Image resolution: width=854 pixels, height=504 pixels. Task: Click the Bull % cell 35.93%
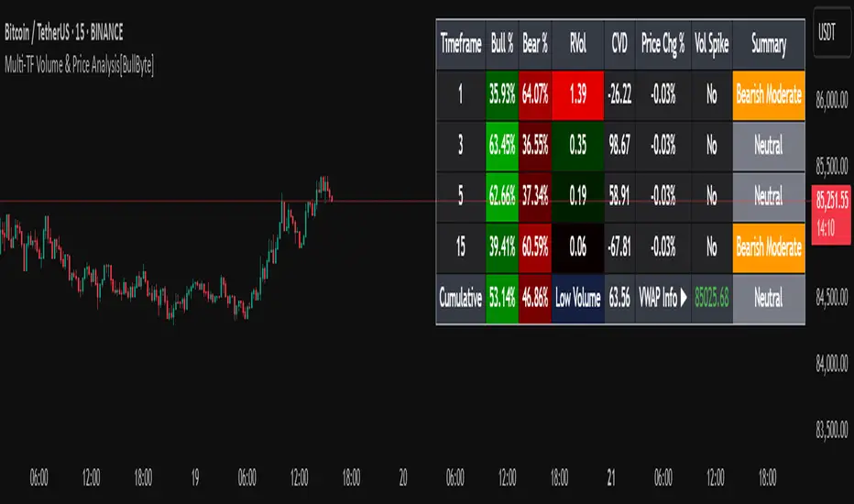pos(501,95)
